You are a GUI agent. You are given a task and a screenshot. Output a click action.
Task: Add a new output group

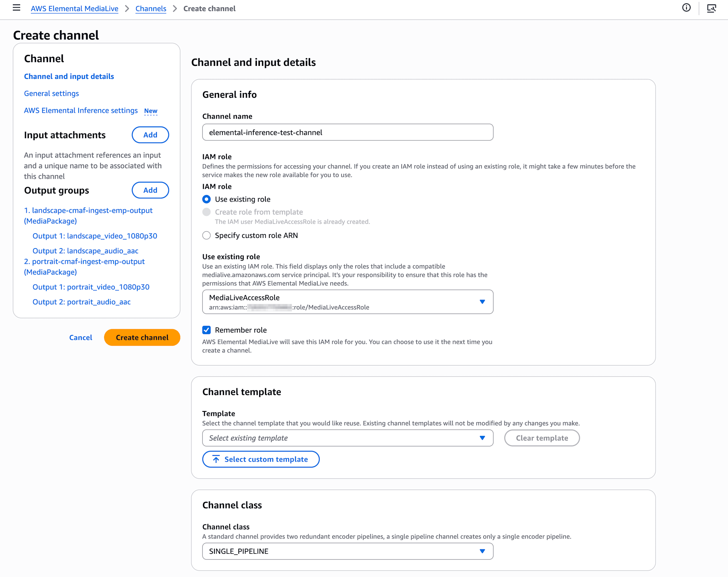(x=150, y=190)
